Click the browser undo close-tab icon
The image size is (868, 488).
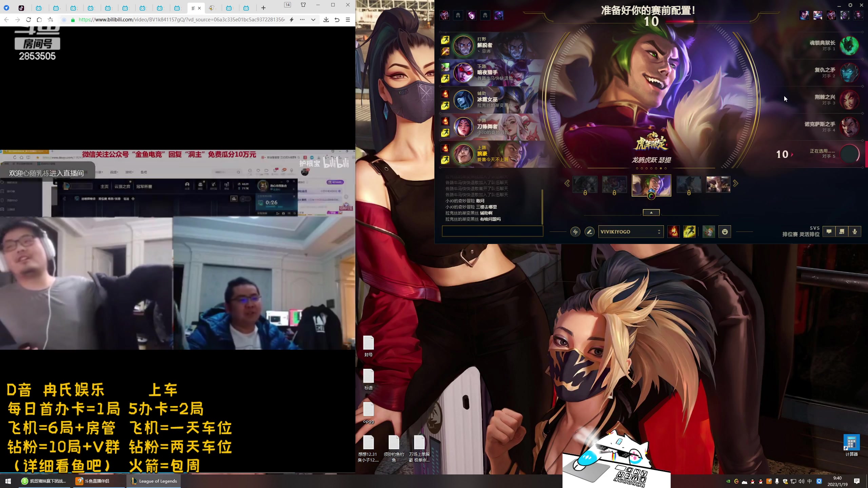click(337, 20)
